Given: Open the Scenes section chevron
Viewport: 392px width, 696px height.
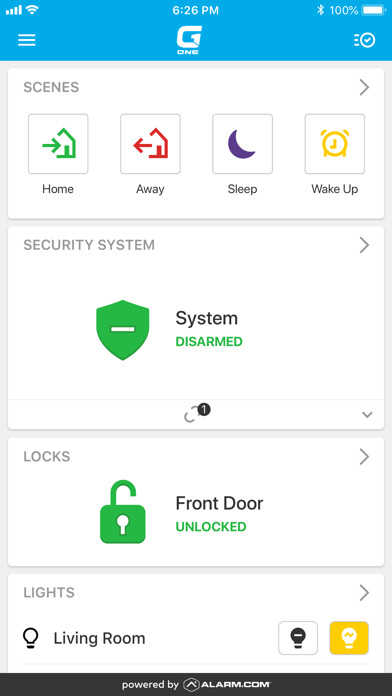Looking at the screenshot, I should (364, 87).
